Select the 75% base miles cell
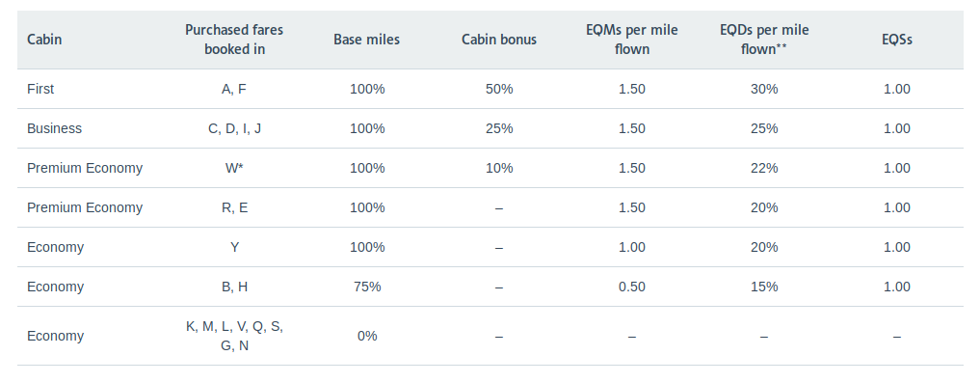This screenshot has width=980, height=383. [x=367, y=287]
